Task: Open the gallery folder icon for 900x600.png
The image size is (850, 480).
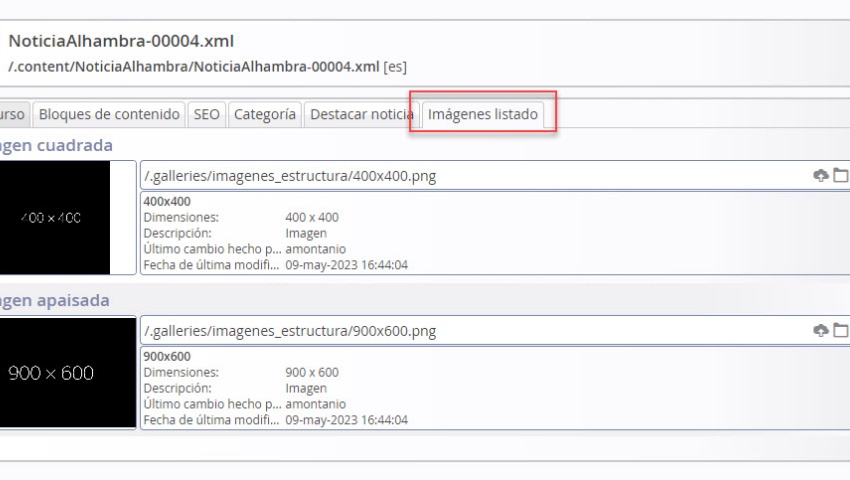Action: [x=840, y=331]
